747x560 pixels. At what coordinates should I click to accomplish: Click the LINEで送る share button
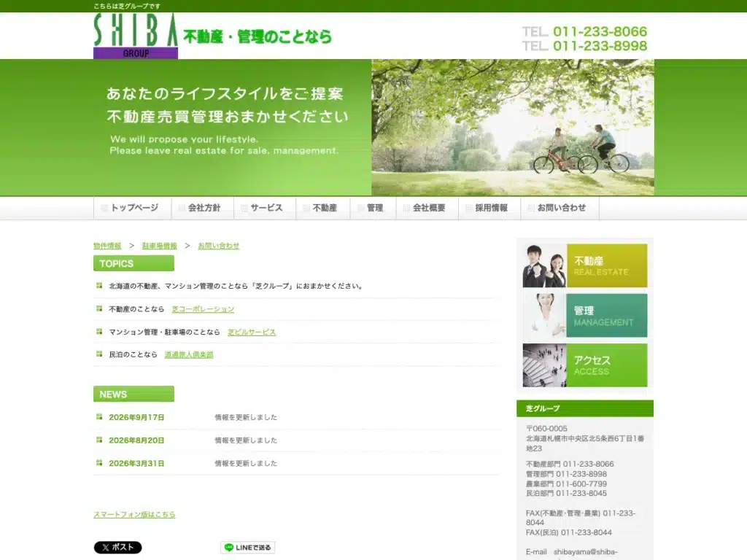coord(248,548)
